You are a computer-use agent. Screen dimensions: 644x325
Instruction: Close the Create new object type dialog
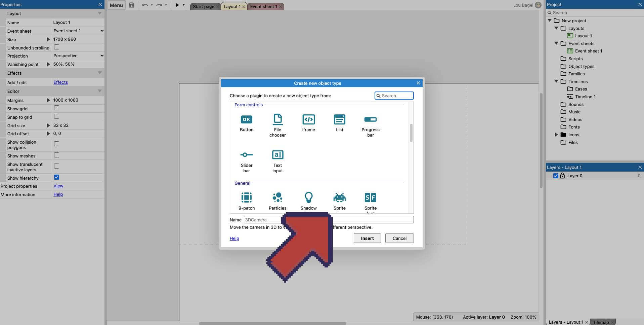point(418,83)
